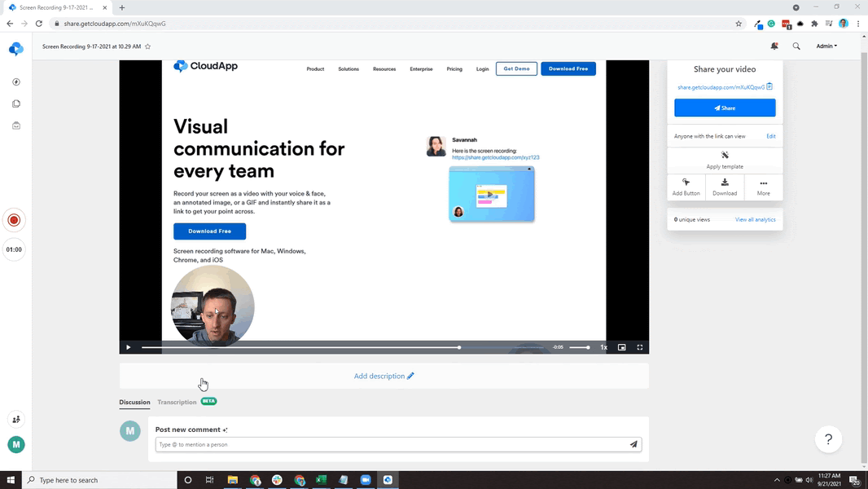The image size is (868, 489).
Task: Click the share.getcloudapp.com link in share panel
Action: (721, 87)
